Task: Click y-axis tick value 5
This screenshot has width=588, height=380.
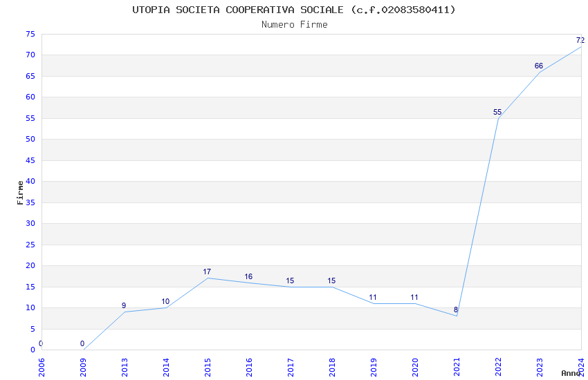Action: (x=33, y=329)
